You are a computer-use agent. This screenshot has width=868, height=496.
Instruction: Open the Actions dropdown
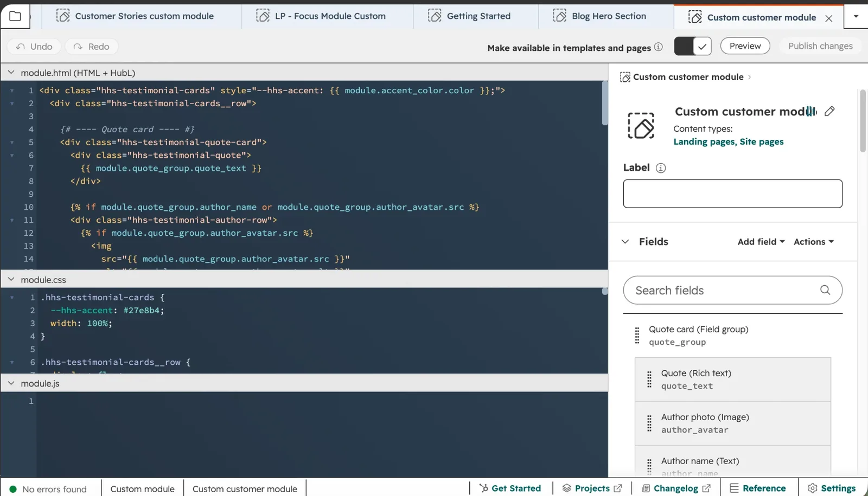[814, 242]
